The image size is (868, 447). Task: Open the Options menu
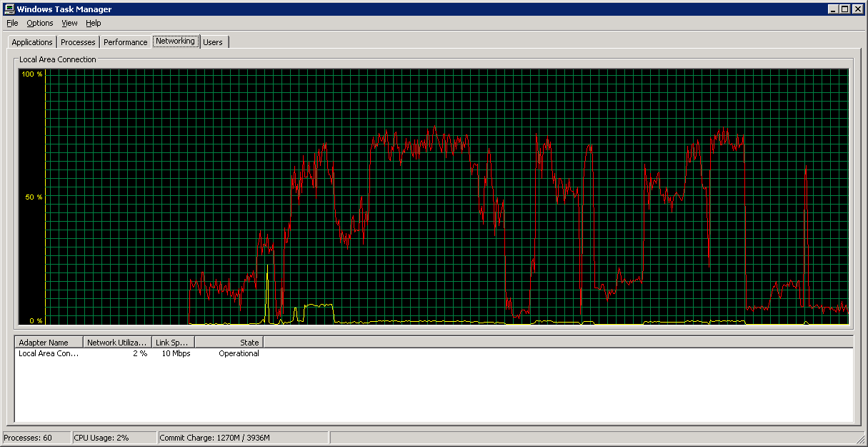pyautogui.click(x=40, y=23)
